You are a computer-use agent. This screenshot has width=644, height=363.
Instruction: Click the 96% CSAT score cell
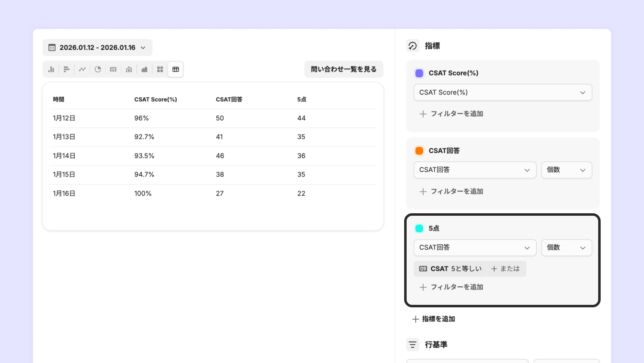click(142, 118)
